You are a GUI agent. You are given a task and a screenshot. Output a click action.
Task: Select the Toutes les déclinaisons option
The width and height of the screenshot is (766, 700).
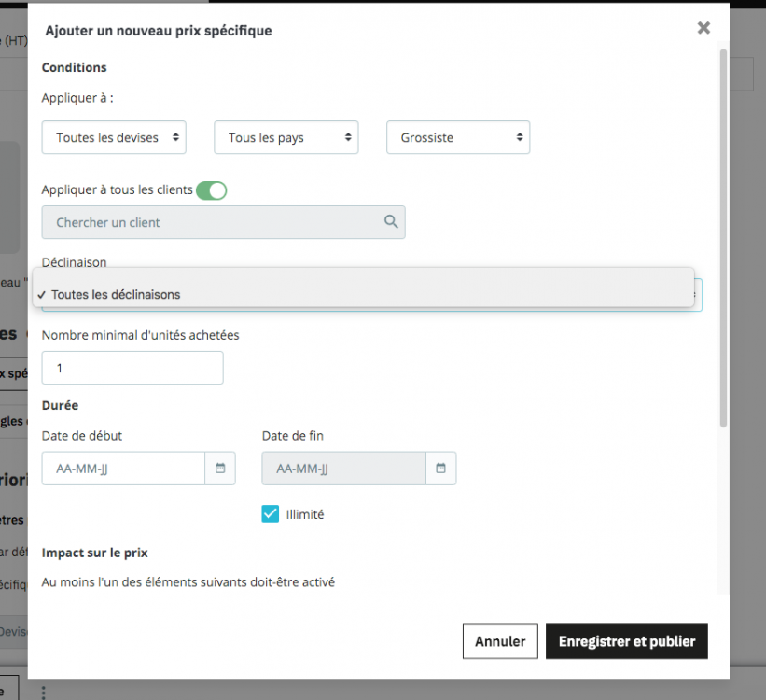point(117,294)
